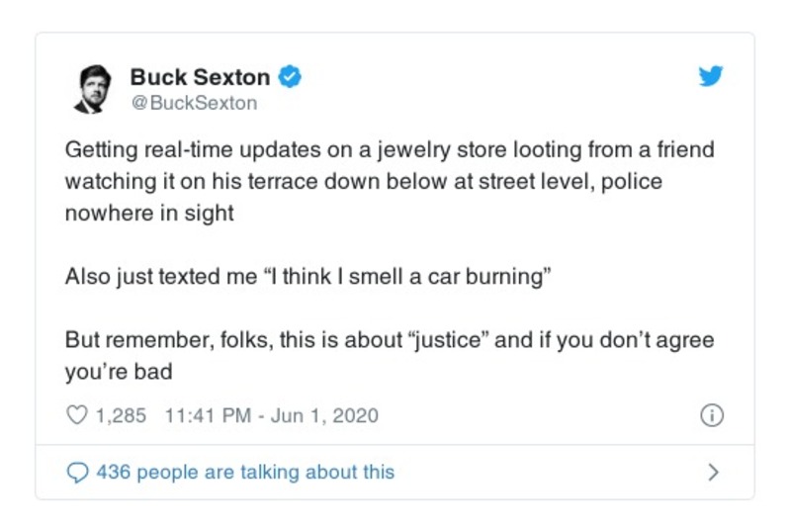790x532 pixels.
Task: Click the final line "you're bad"
Action: coord(119,372)
